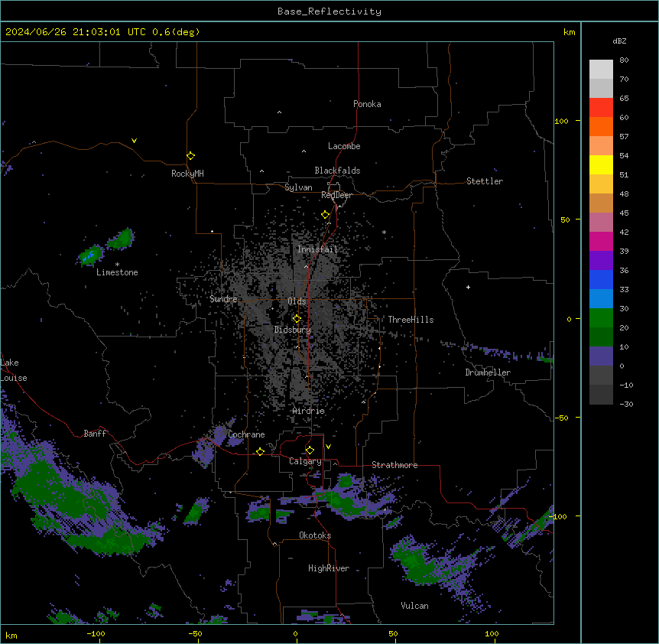Click the Sundre city label

point(223,299)
